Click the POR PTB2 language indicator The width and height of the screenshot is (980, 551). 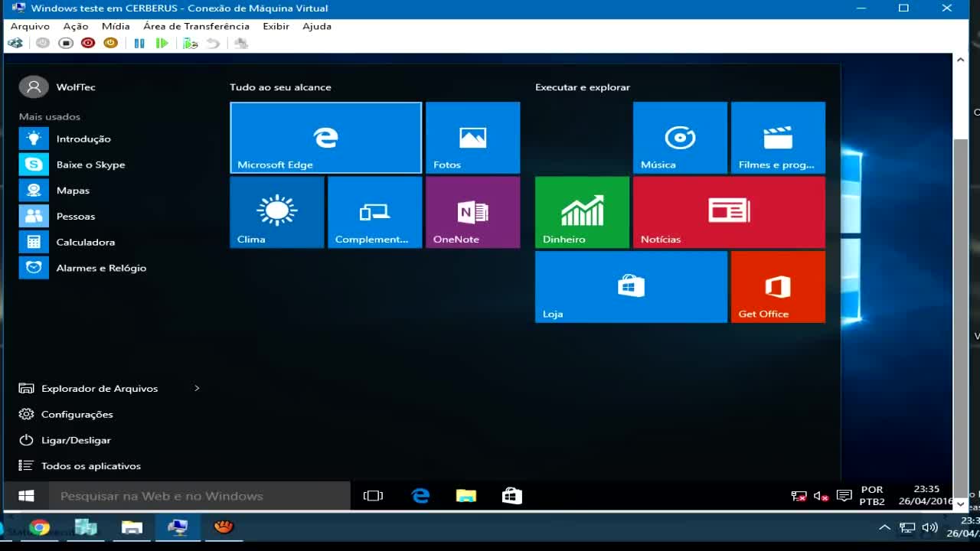point(872,496)
